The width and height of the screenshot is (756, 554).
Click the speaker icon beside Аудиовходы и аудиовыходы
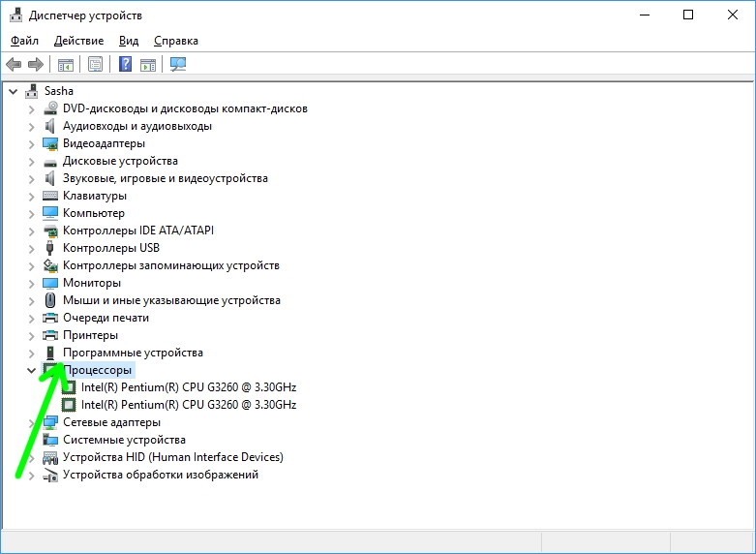point(50,126)
